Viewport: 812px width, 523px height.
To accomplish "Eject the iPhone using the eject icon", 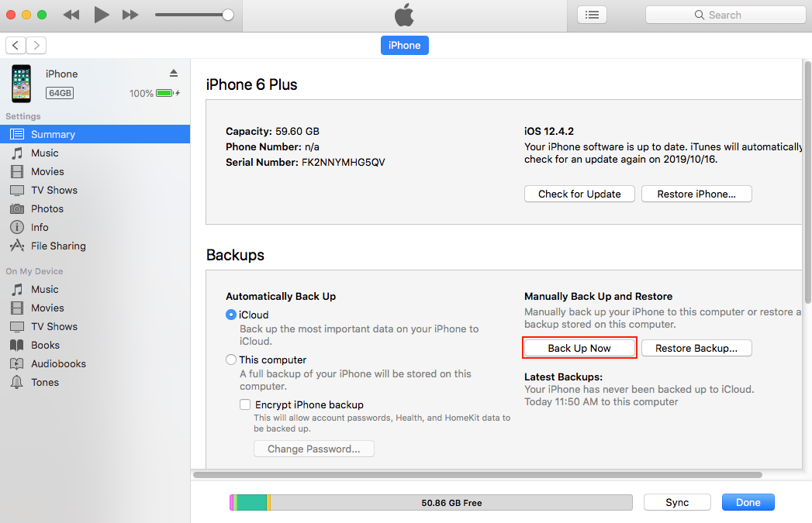I will [174, 74].
